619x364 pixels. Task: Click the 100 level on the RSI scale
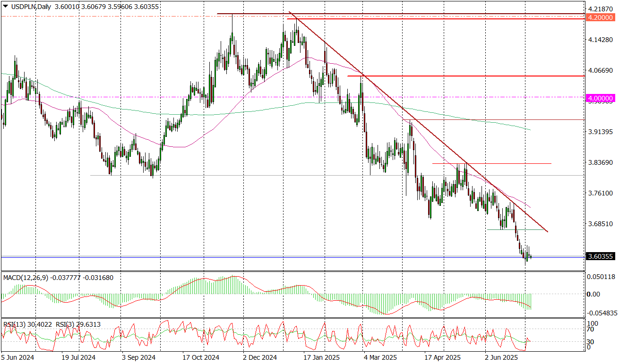coord(593,324)
